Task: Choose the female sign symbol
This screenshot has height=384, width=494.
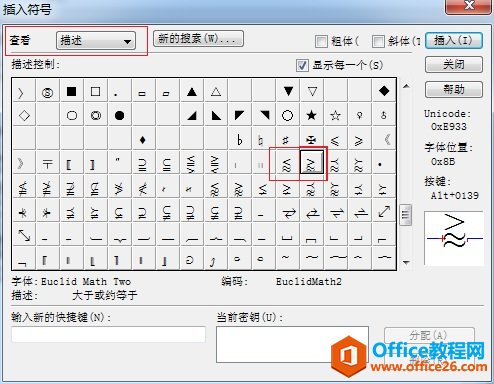Action: point(359,115)
